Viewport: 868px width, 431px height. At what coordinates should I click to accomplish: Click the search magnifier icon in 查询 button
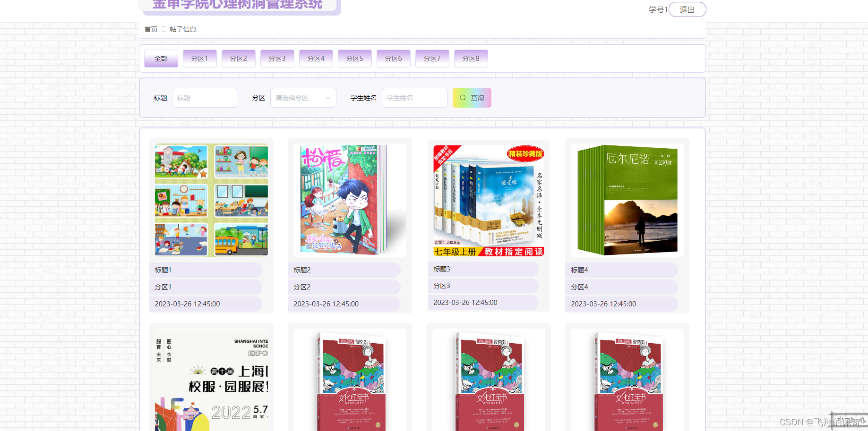pos(463,98)
